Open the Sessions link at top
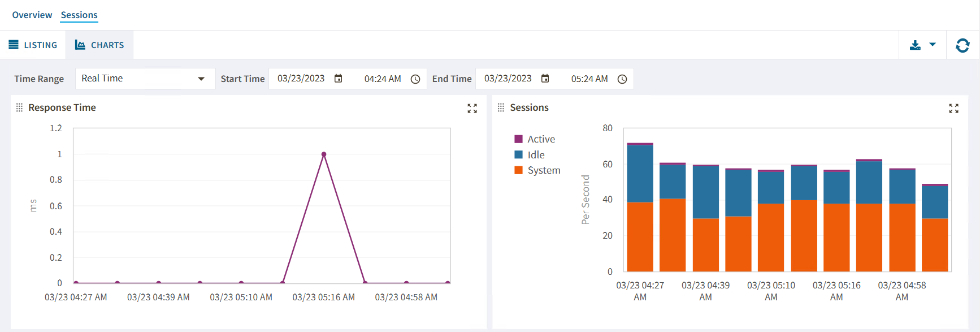The width and height of the screenshot is (980, 332). click(x=79, y=15)
